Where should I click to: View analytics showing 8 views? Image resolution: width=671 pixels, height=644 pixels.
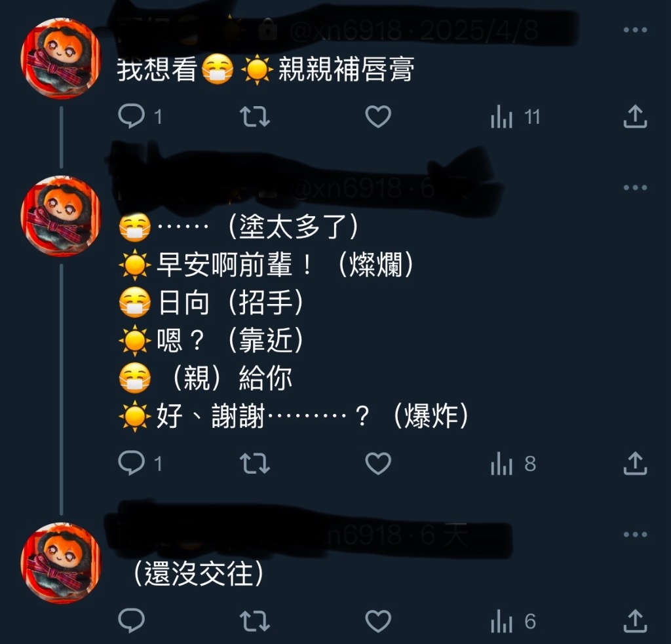click(x=514, y=464)
